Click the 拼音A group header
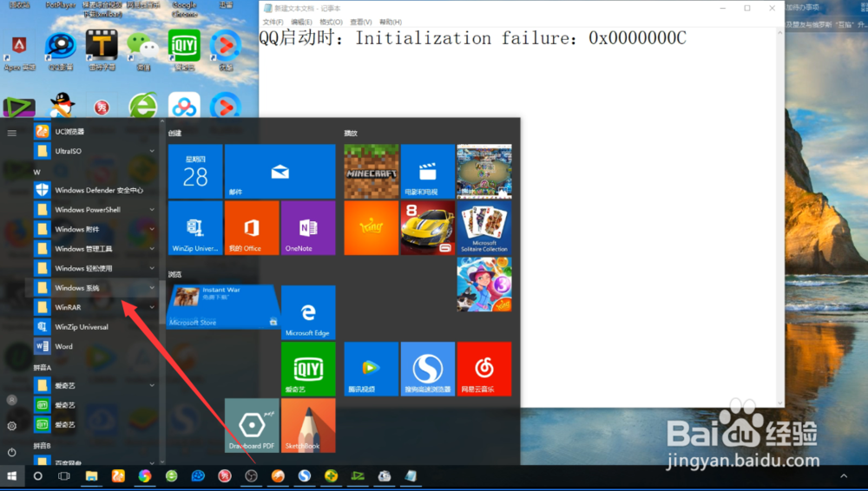 tap(42, 367)
